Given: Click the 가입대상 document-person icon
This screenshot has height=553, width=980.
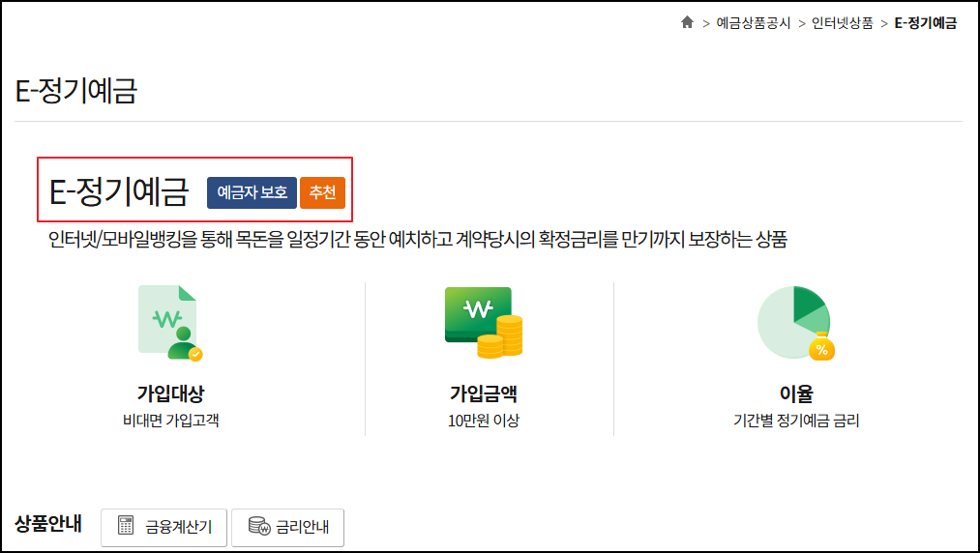Looking at the screenshot, I should pyautogui.click(x=170, y=323).
